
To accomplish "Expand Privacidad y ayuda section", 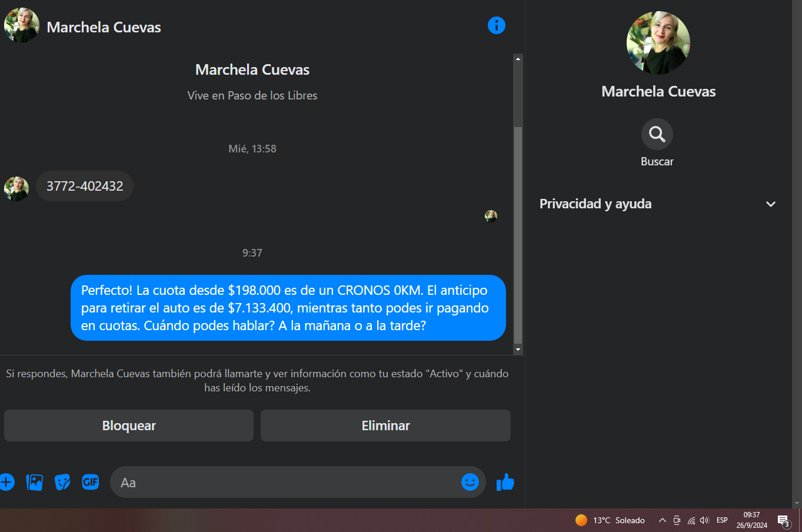I will click(658, 204).
